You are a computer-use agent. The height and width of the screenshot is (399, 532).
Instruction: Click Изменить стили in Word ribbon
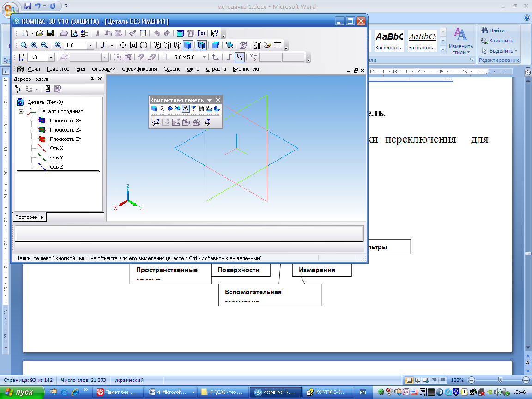pyautogui.click(x=460, y=41)
